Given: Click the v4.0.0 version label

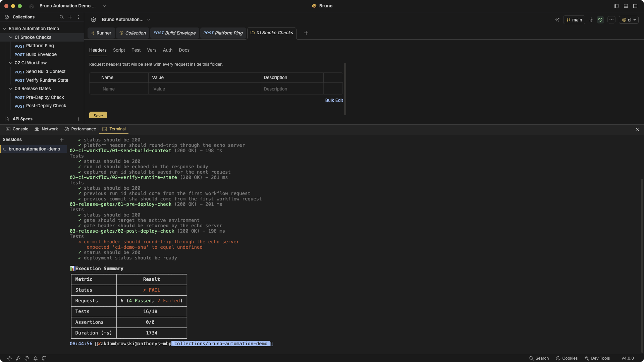Looking at the screenshot, I should tap(628, 358).
